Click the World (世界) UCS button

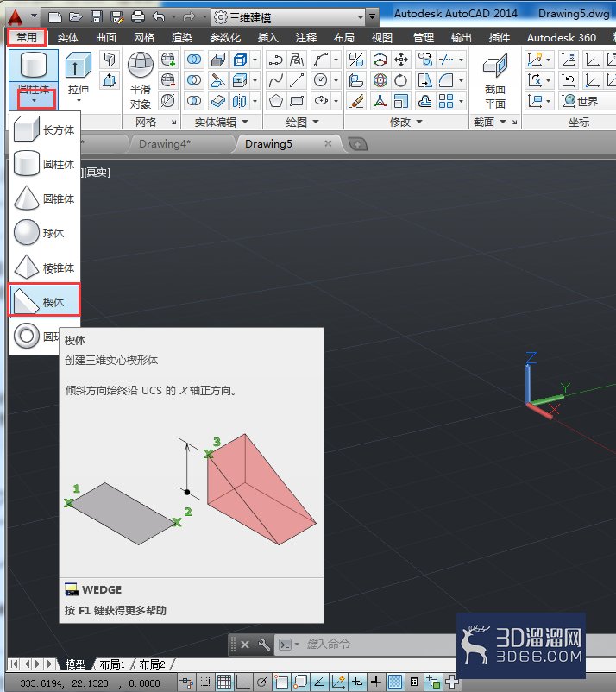[580, 101]
